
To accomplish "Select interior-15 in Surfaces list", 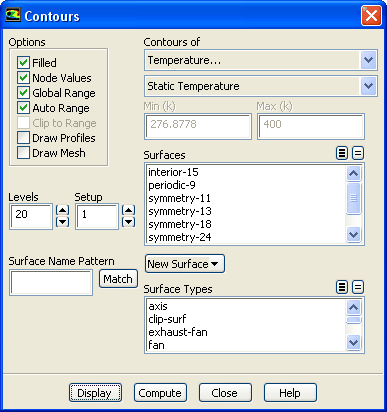I will (246, 172).
